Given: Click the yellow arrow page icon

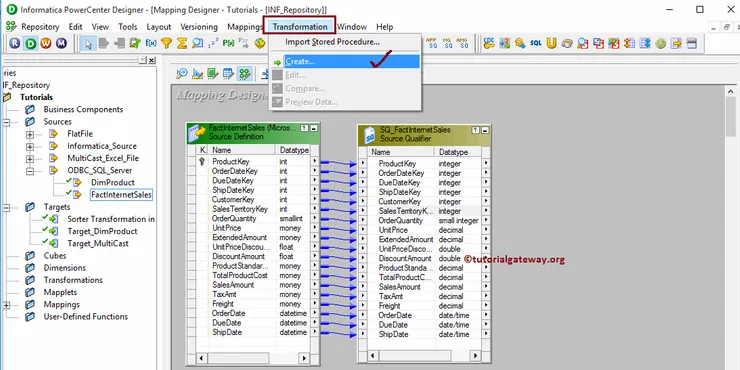Looking at the screenshot, I should pyautogui.click(x=676, y=43).
